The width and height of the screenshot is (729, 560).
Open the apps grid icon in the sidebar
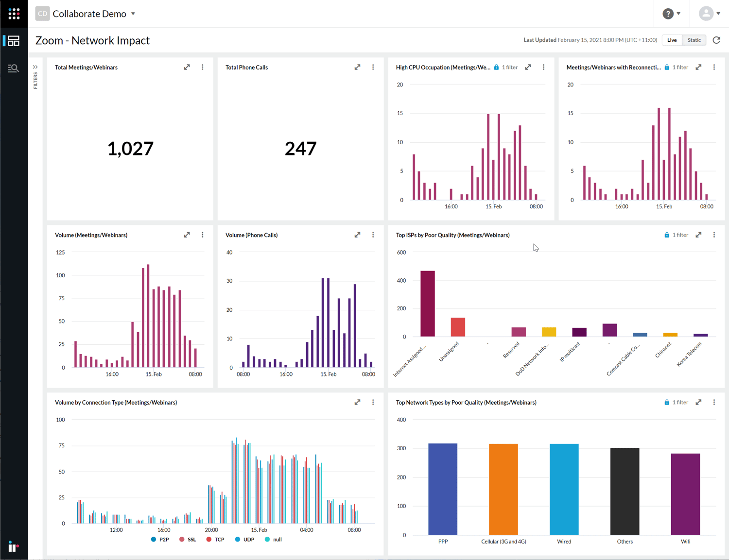pos(14,14)
